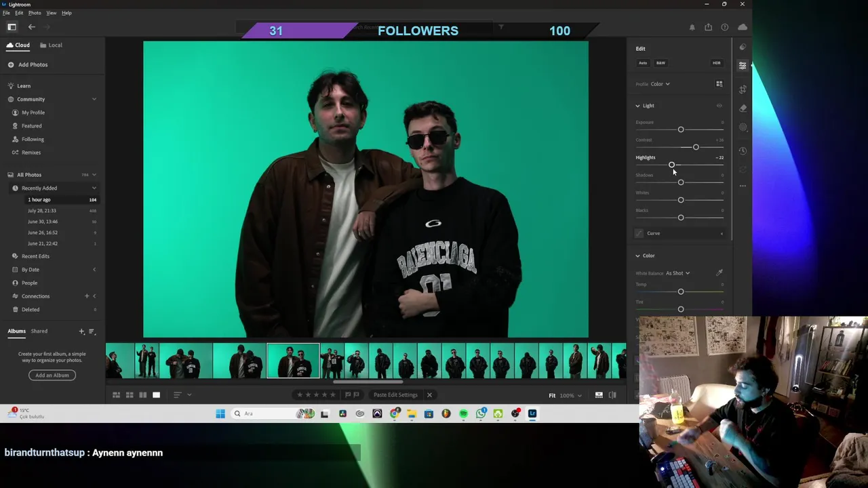
Task: Open Windows Start menu
Action: [220, 413]
